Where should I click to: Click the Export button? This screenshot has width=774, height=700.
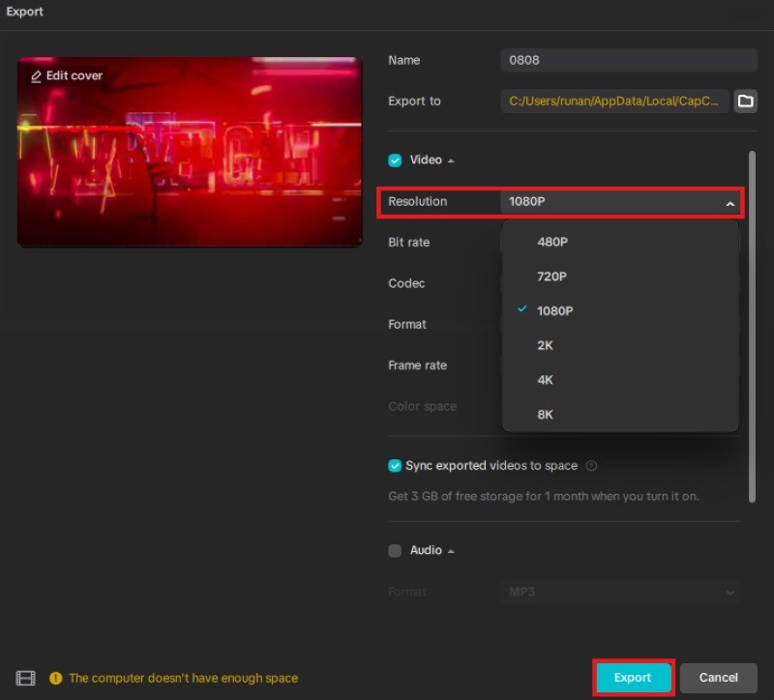tap(633, 678)
